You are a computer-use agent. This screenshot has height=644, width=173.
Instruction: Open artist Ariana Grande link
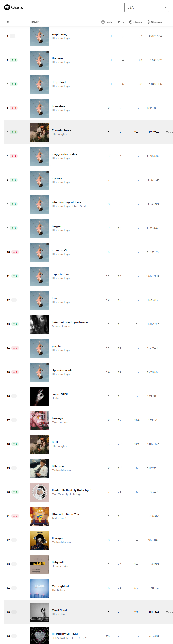pyautogui.click(x=61, y=326)
